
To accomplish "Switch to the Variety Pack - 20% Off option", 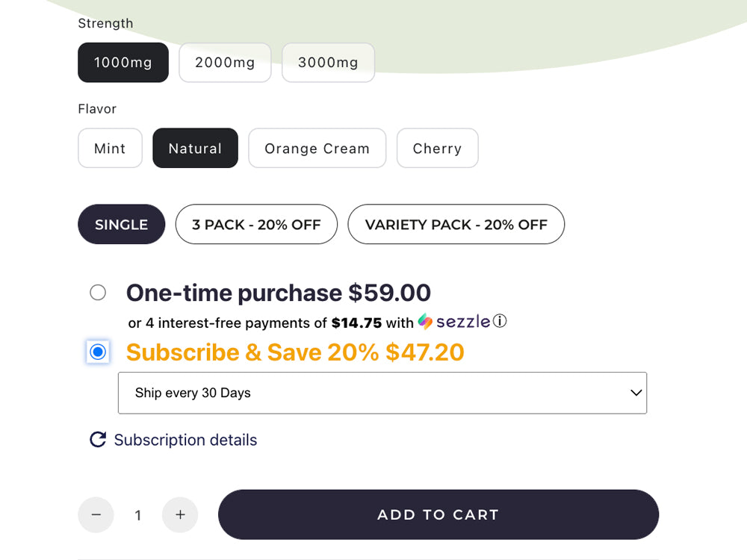I will click(456, 224).
